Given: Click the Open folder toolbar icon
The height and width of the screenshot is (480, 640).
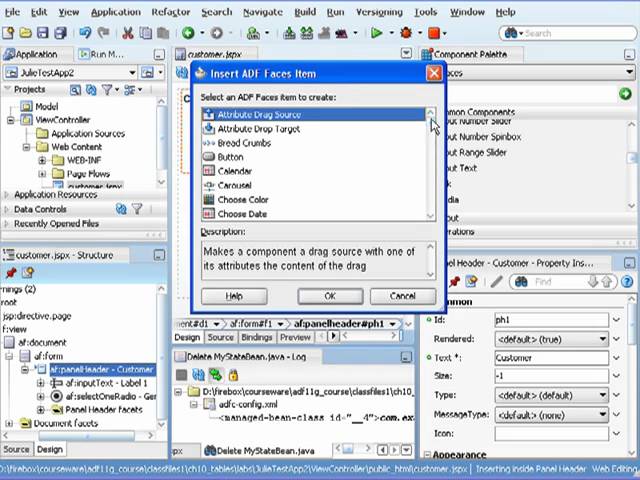Looking at the screenshot, I should point(25,33).
